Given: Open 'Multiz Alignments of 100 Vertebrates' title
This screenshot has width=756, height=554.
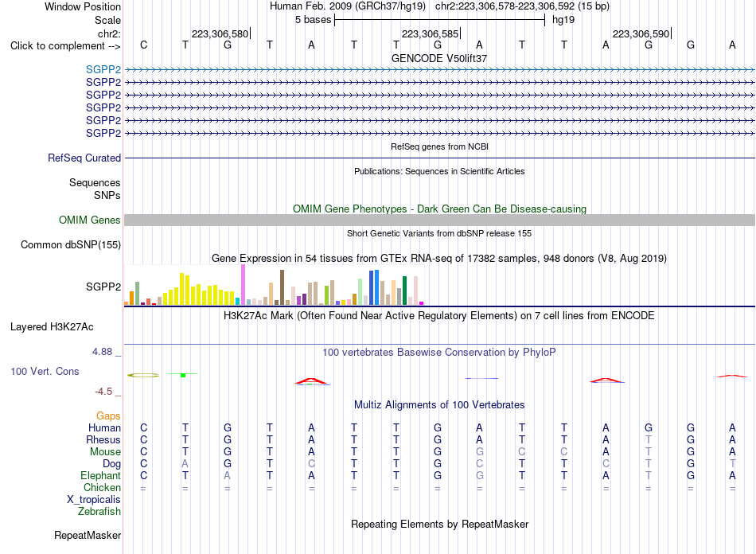Looking at the screenshot, I should [x=439, y=405].
